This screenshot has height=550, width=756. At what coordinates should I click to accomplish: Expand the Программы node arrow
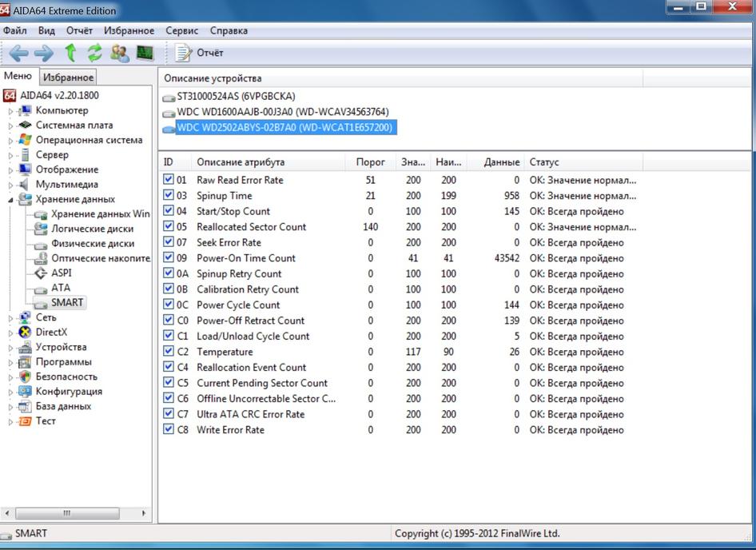click(10, 363)
